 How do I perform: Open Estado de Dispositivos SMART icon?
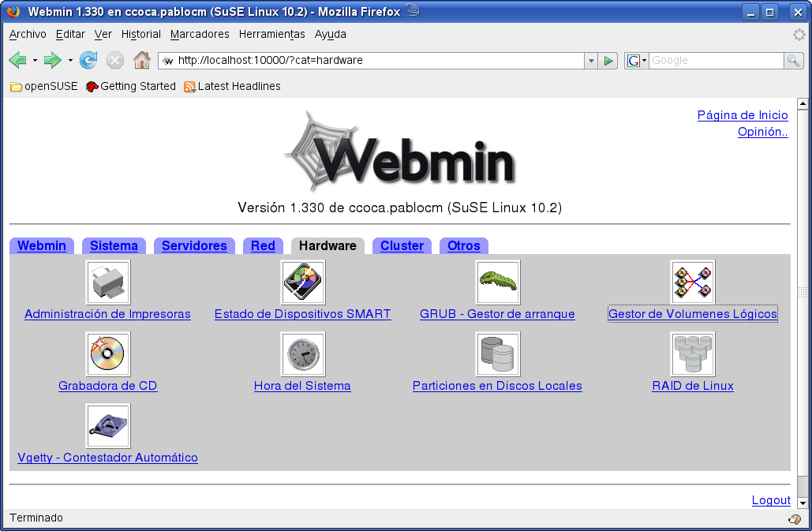(302, 282)
